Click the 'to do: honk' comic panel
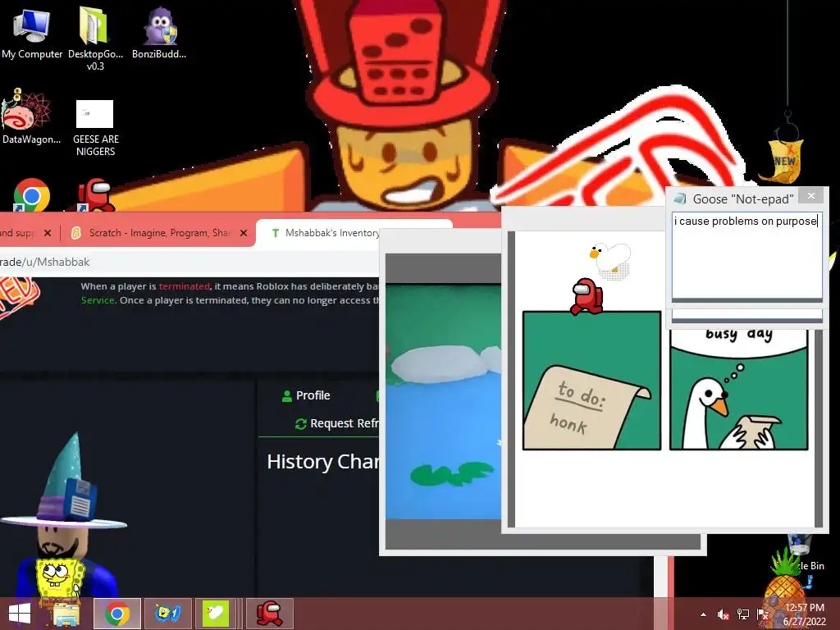The width and height of the screenshot is (840, 630). (591, 381)
